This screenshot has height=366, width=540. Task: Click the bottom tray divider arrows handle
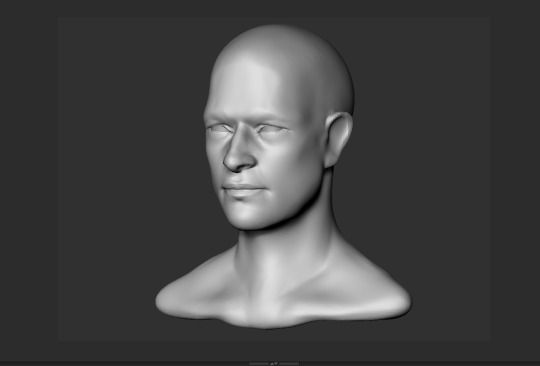click(274, 363)
